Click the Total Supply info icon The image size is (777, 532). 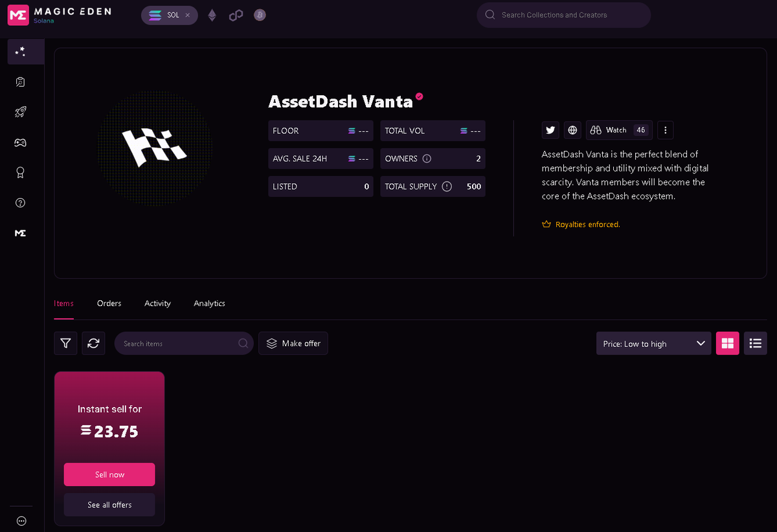447,186
